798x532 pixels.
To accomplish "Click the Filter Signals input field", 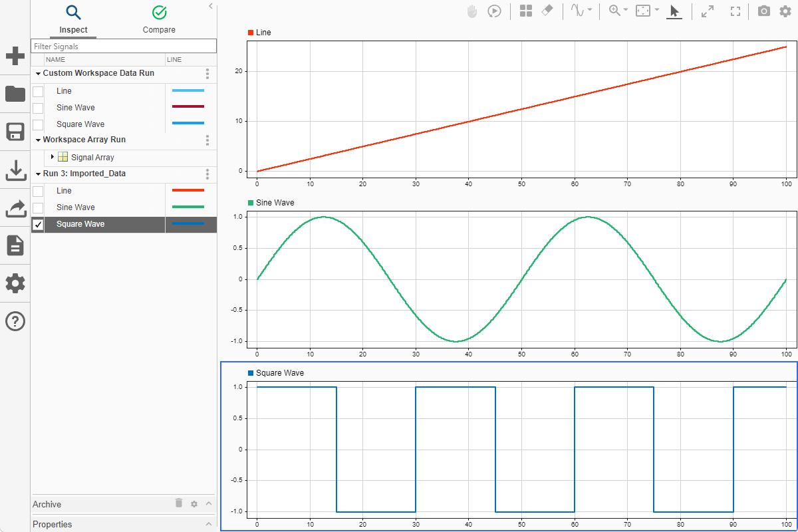I will 124,47.
